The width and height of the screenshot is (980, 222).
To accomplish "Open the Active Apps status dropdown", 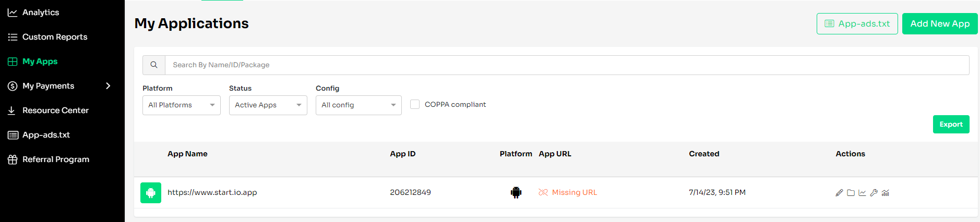I will click(268, 105).
